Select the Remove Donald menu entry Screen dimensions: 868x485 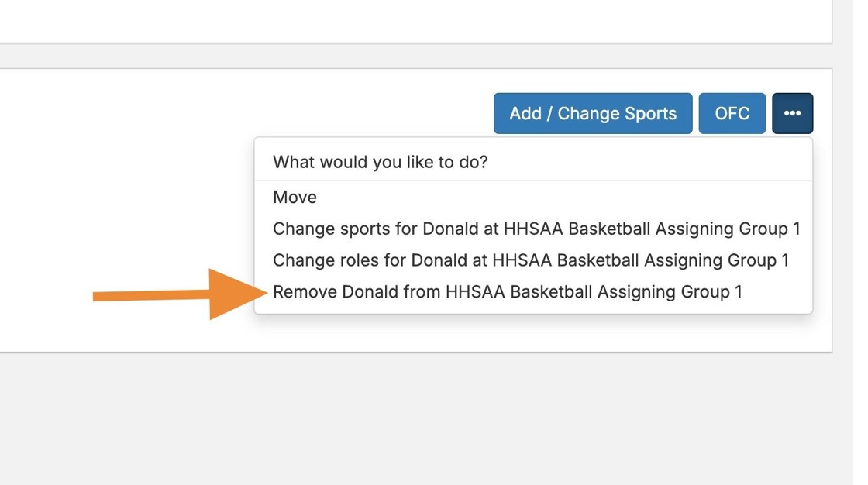(x=507, y=292)
